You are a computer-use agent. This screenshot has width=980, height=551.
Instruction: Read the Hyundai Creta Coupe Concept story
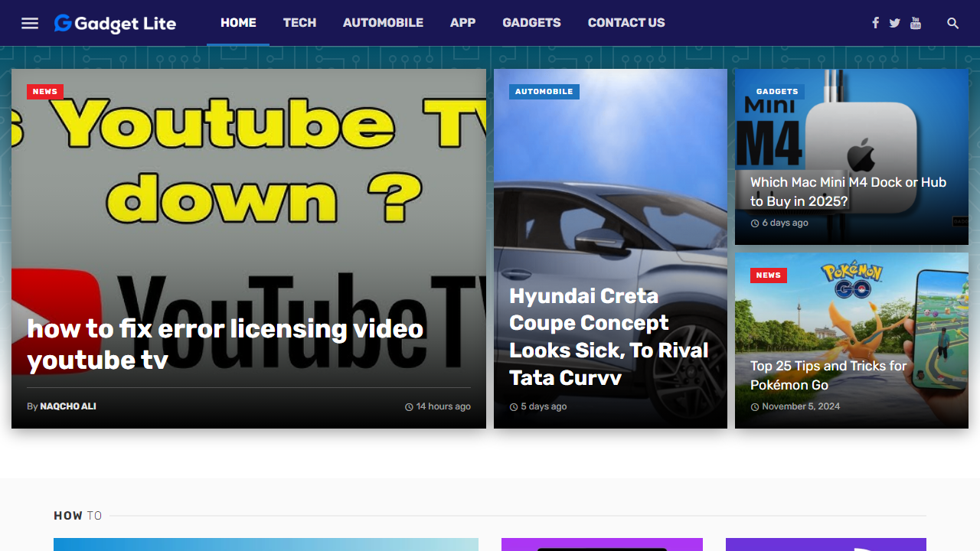tap(608, 337)
